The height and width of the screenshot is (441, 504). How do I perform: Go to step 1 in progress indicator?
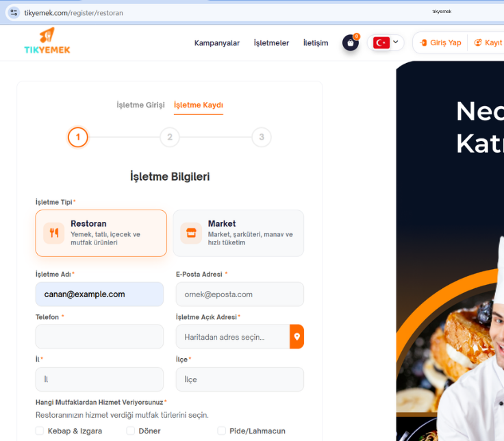coord(78,137)
